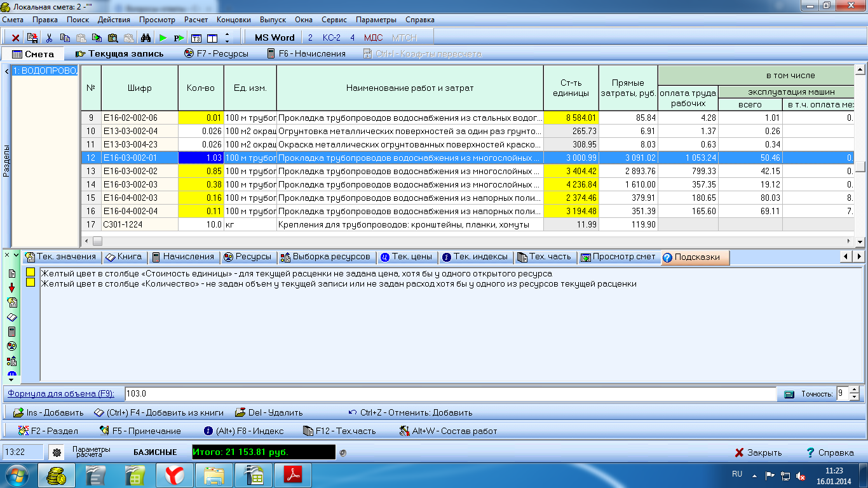Click the scissors cut icon
Viewport: 868px width, 488px height.
[x=49, y=38]
